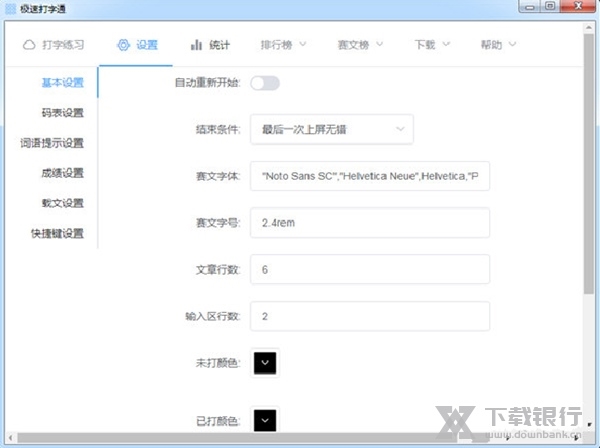The height and width of the screenshot is (448, 600).
Task: Focus the 文章行数 input field
Action: pos(370,270)
